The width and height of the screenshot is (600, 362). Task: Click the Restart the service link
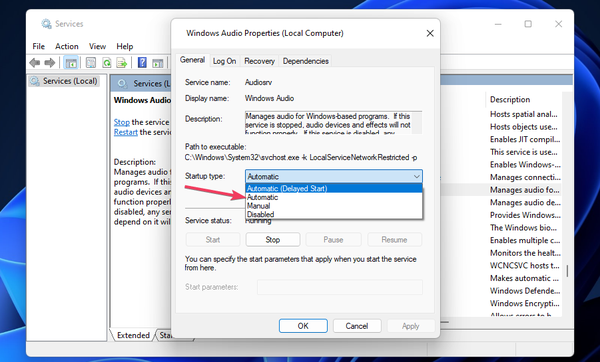(x=126, y=132)
